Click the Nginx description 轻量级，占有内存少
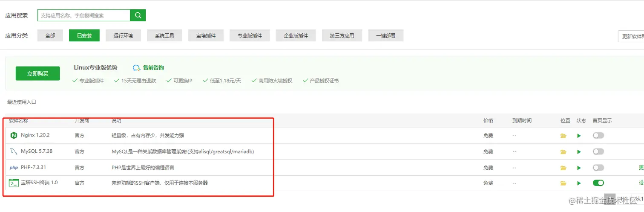Viewport: 644px width, 212px height. pyautogui.click(x=148, y=135)
